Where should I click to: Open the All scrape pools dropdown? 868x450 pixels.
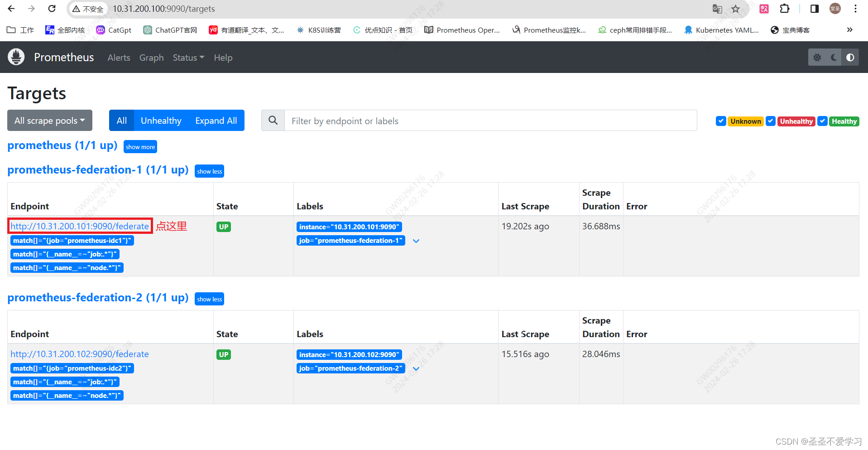[50, 121]
